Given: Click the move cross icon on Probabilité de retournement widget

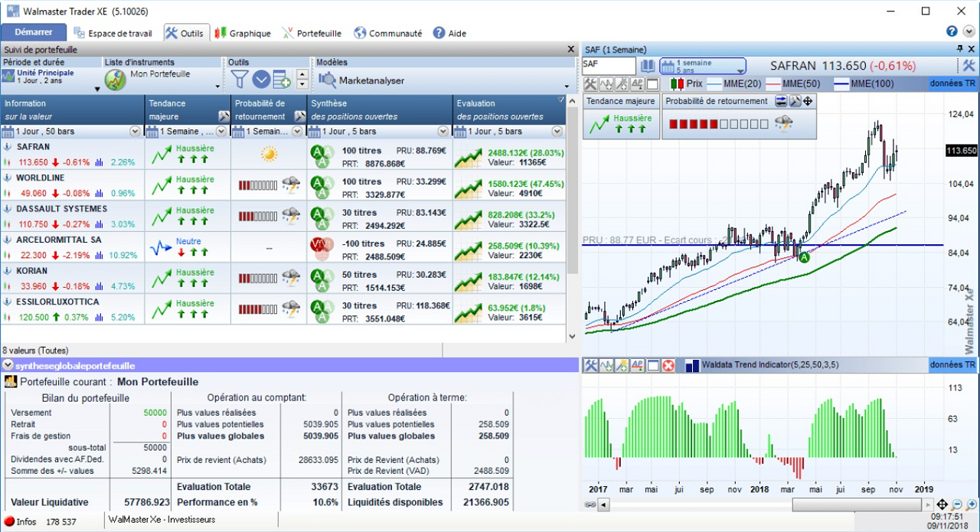Looking at the screenshot, I should pos(808,101).
